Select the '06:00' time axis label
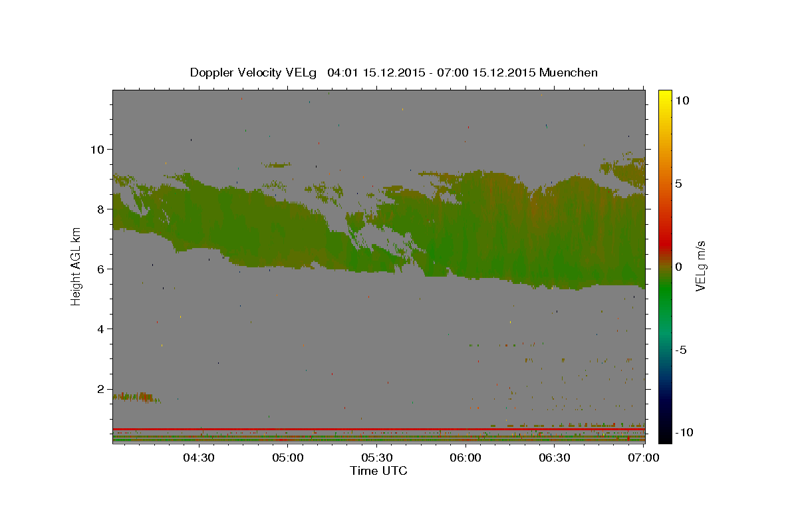 465,458
